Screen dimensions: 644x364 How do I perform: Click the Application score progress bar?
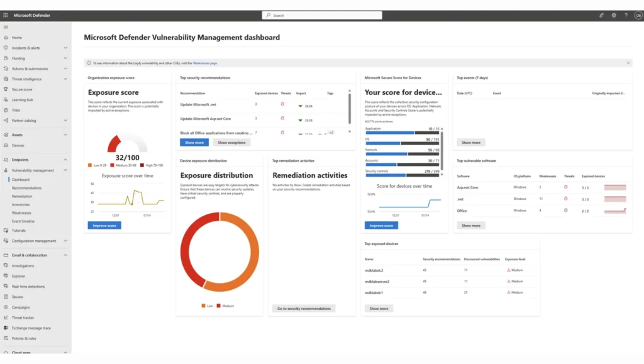(x=402, y=133)
